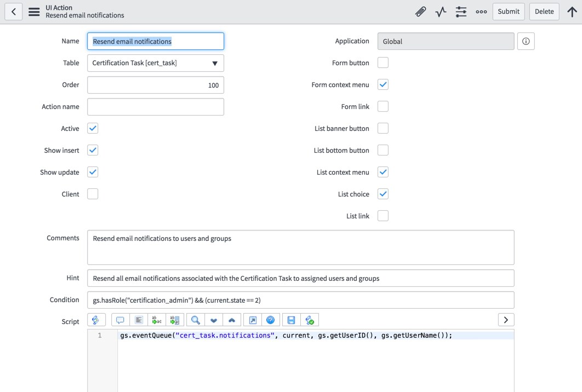Image resolution: width=582 pixels, height=392 pixels.
Task: Open script editor help icon
Action: (x=271, y=320)
